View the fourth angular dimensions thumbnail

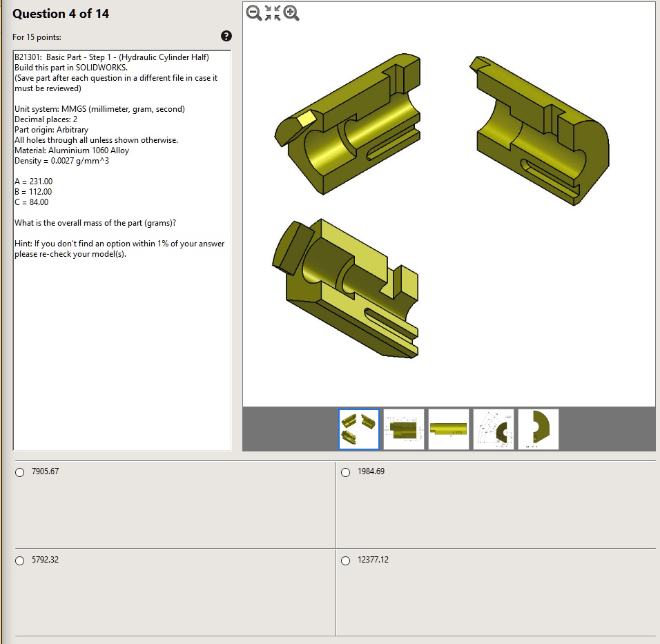pos(494,429)
